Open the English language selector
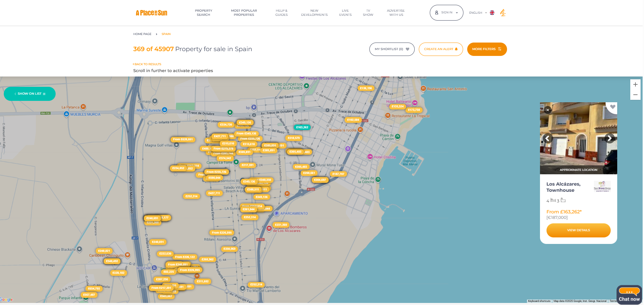The image size is (644, 305). (x=478, y=13)
